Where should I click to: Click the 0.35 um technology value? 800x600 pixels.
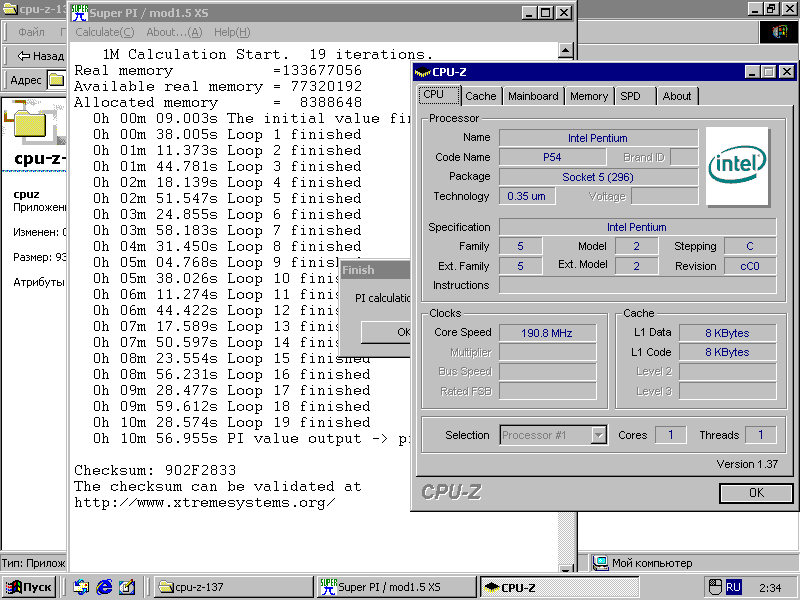[527, 196]
